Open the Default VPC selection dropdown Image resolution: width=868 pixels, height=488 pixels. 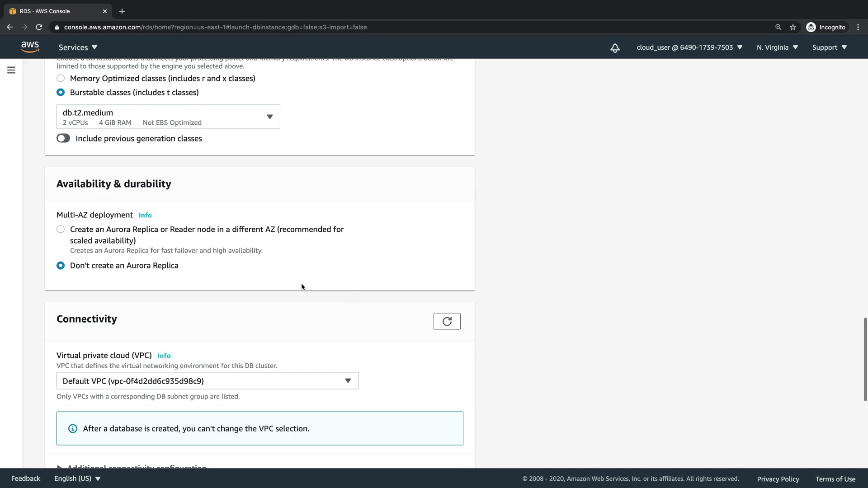(x=208, y=381)
